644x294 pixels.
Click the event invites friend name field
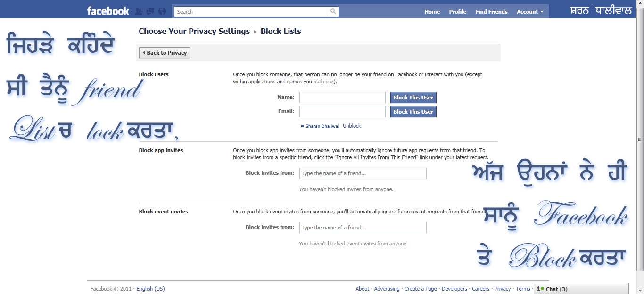click(363, 228)
